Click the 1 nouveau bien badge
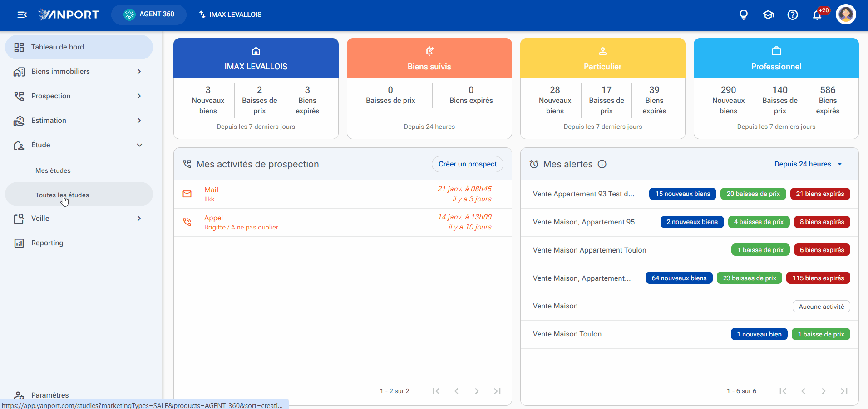Image resolution: width=868 pixels, height=409 pixels. click(x=759, y=334)
